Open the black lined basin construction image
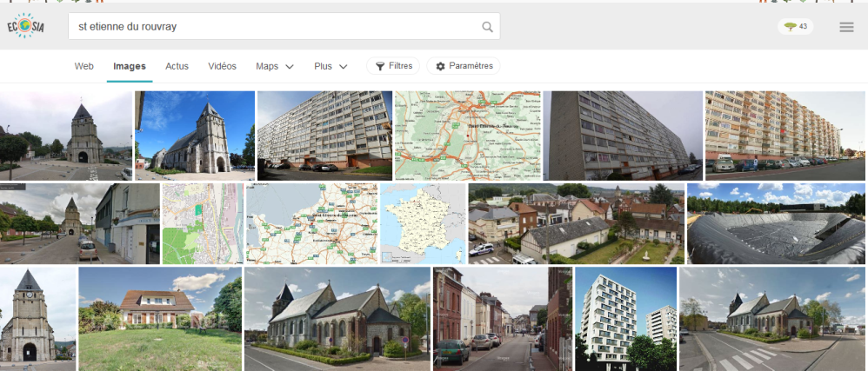This screenshot has width=868, height=371. (776, 223)
